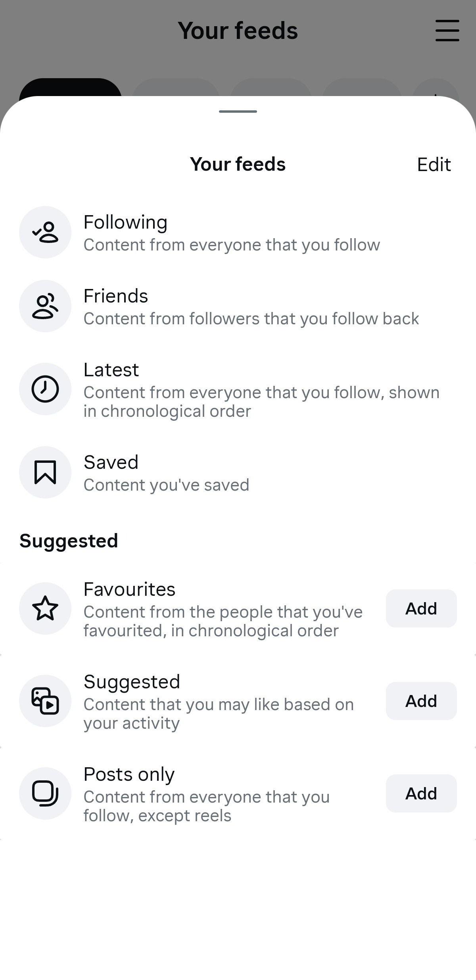Image resolution: width=476 pixels, height=980 pixels.
Task: Tap the Friends feed people icon
Action: (x=45, y=306)
